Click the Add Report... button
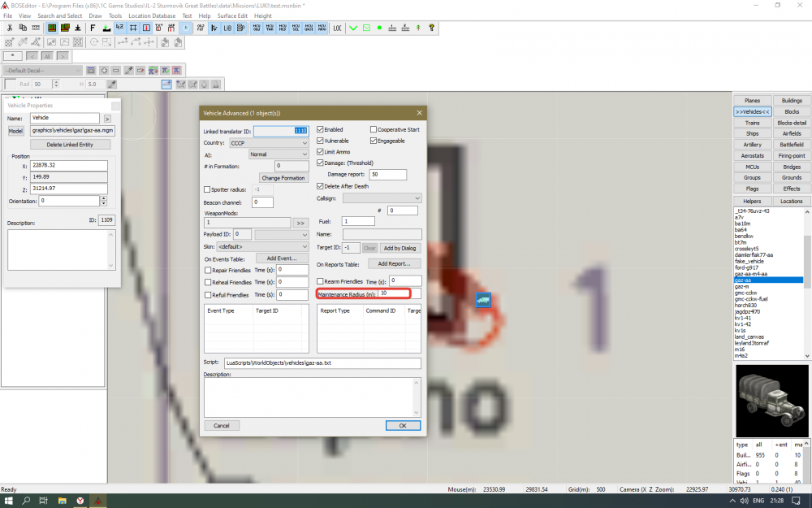This screenshot has width=812, height=508. (394, 264)
